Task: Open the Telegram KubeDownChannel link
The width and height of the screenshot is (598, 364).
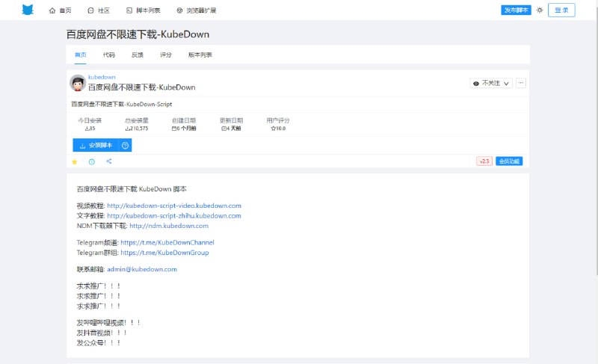Action: (167, 242)
